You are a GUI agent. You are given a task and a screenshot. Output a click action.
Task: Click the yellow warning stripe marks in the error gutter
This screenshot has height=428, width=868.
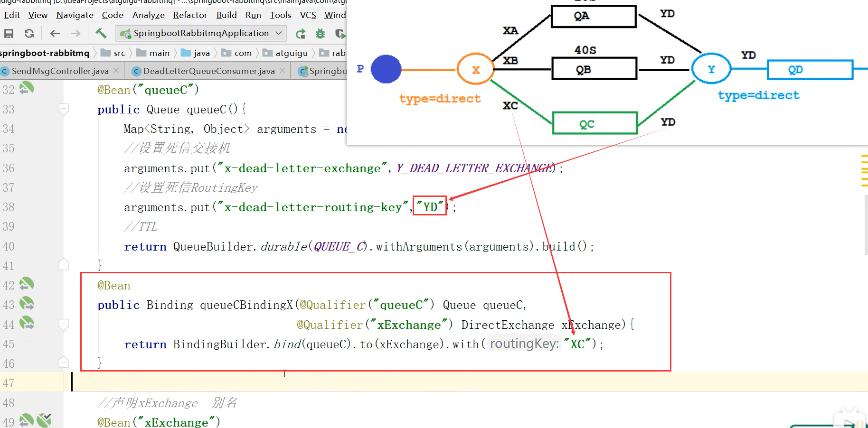click(864, 170)
